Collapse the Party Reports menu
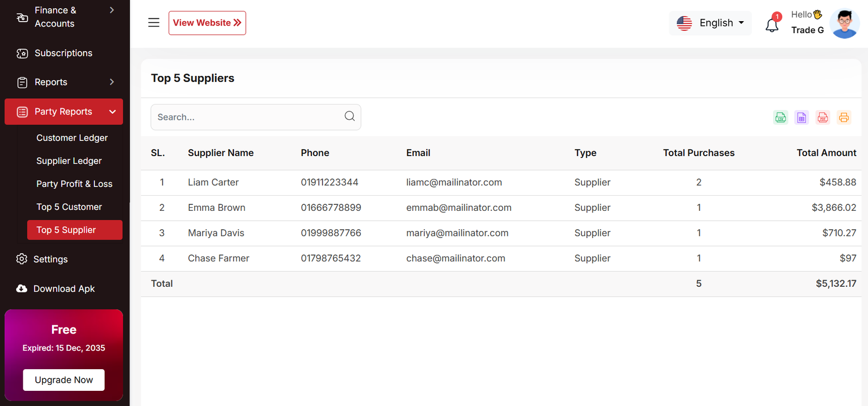Image resolution: width=868 pixels, height=406 pixels. 112,112
